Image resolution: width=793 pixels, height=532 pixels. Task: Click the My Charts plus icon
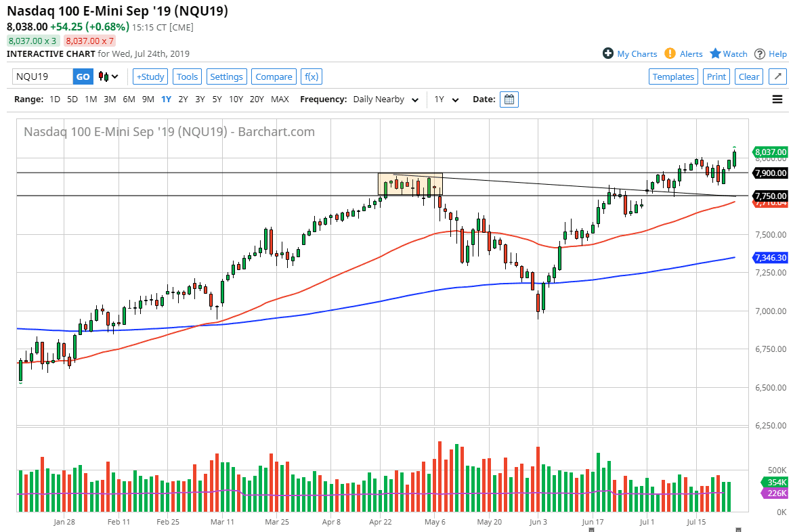tap(609, 53)
